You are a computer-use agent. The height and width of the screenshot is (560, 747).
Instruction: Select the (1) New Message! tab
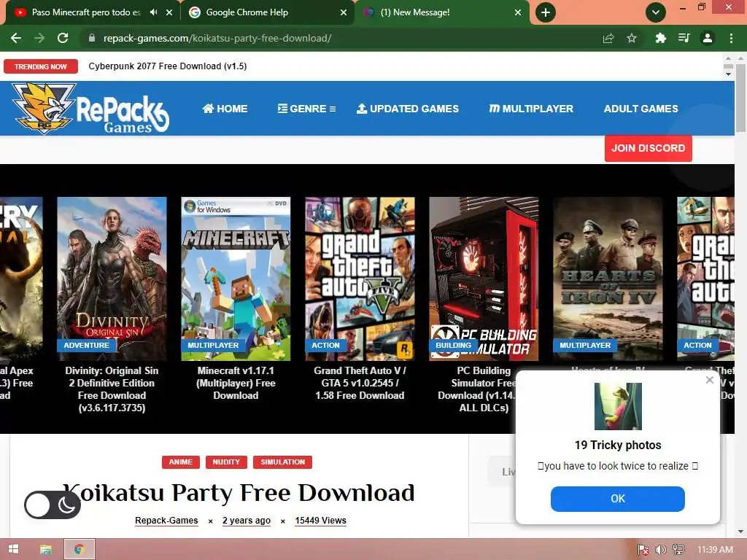pos(415,12)
